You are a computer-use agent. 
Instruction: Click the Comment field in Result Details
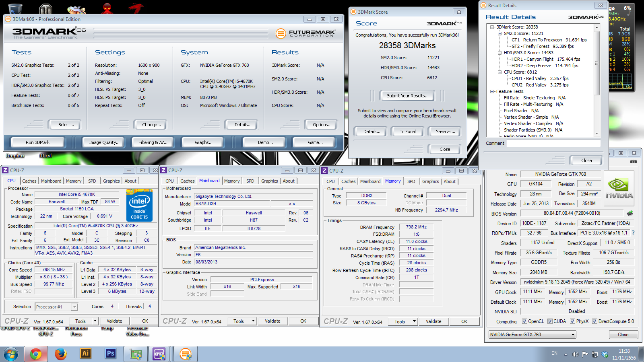pos(553,143)
